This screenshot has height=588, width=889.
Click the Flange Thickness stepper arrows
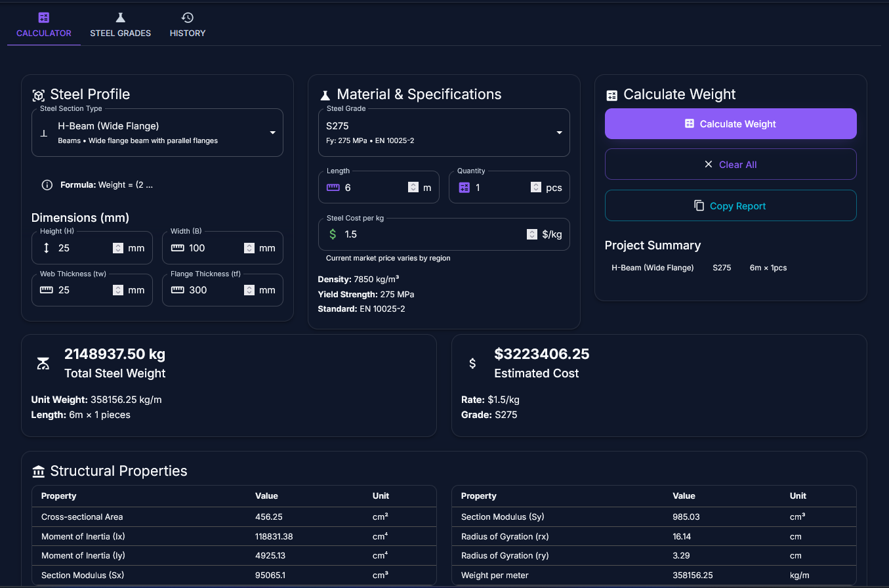(249, 290)
